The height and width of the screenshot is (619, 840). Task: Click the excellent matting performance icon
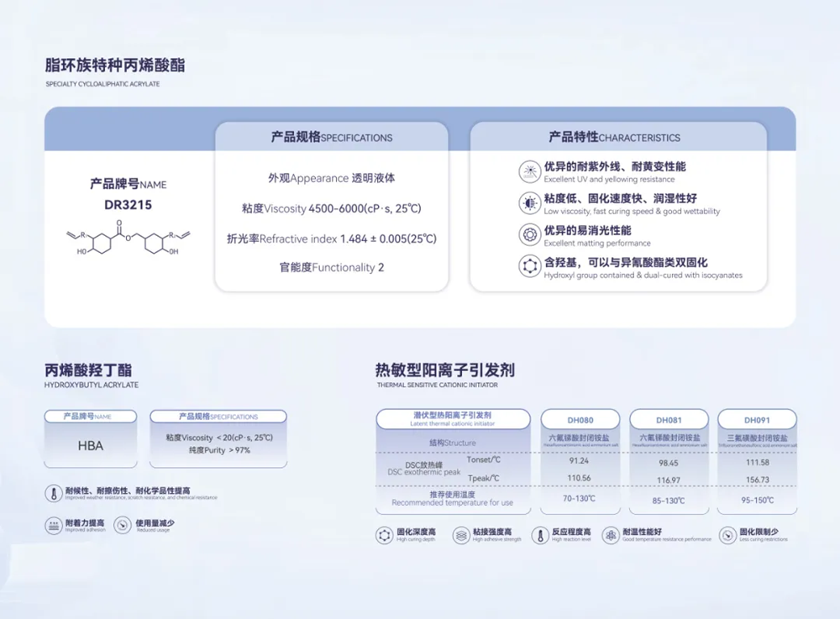point(530,234)
